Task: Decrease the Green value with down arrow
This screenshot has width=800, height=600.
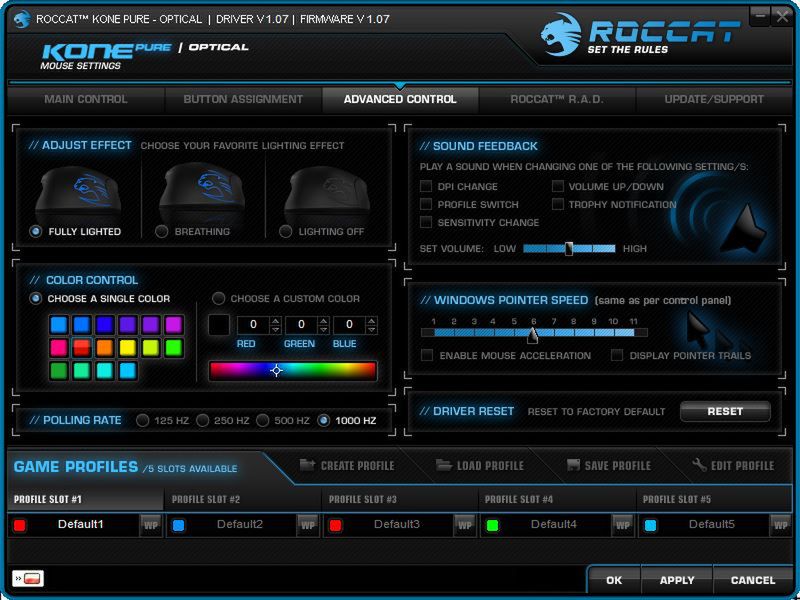Action: click(323, 330)
